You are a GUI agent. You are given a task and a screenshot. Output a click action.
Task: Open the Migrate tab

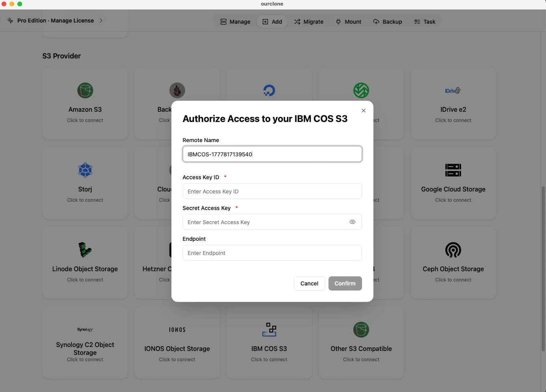309,22
